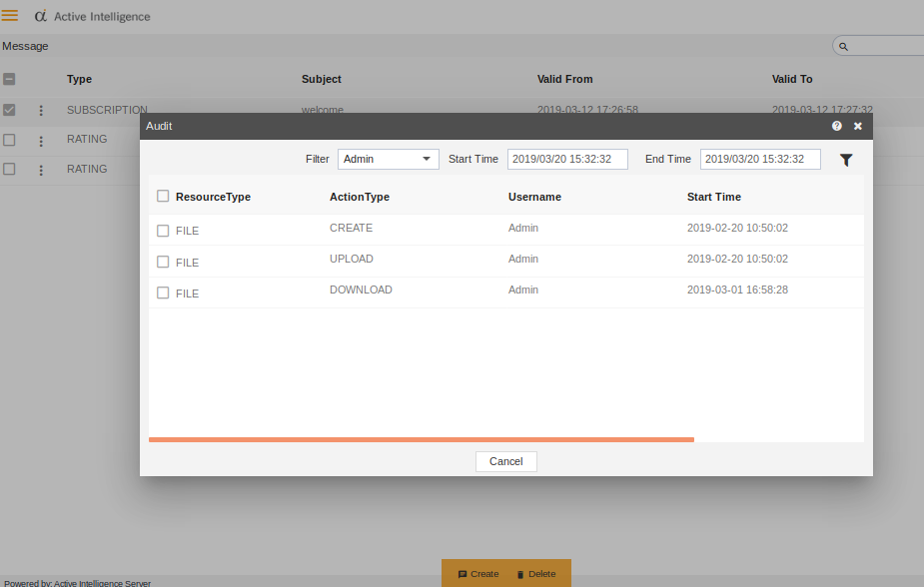This screenshot has width=924, height=587.
Task: Click the filter funnel icon in Audit dialog
Action: click(846, 160)
